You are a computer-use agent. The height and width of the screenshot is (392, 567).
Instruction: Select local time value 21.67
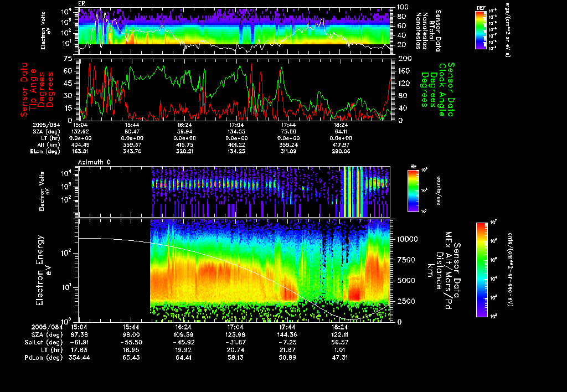pos(287,350)
